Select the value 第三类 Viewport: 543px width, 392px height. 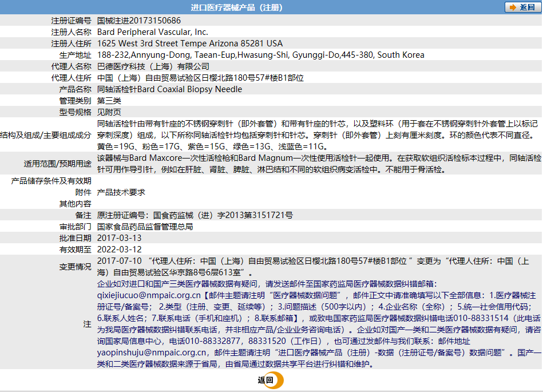tap(109, 101)
